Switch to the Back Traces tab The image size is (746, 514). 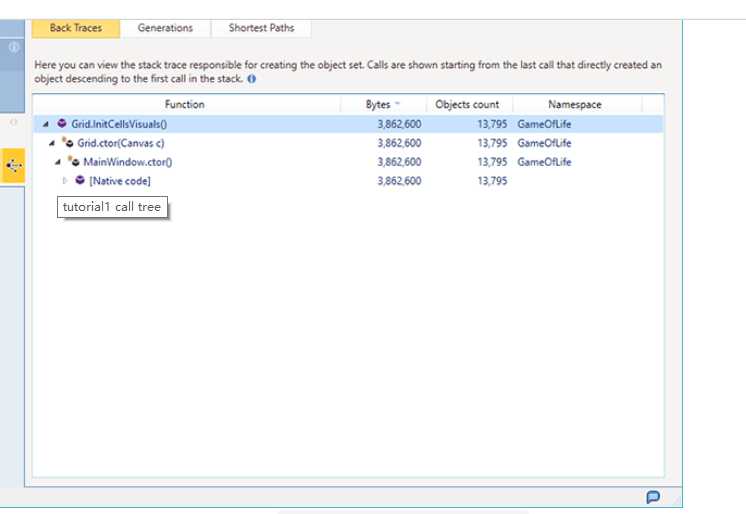76,28
